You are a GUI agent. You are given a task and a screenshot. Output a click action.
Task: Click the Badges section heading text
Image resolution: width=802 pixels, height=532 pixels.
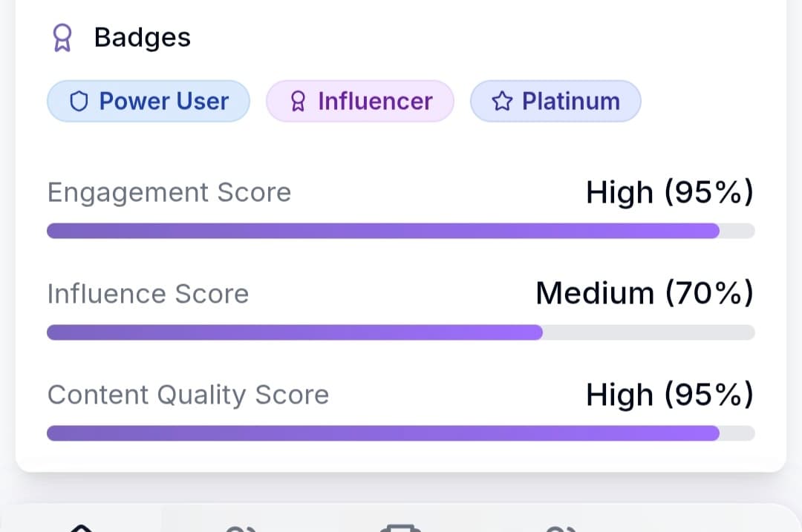(143, 38)
